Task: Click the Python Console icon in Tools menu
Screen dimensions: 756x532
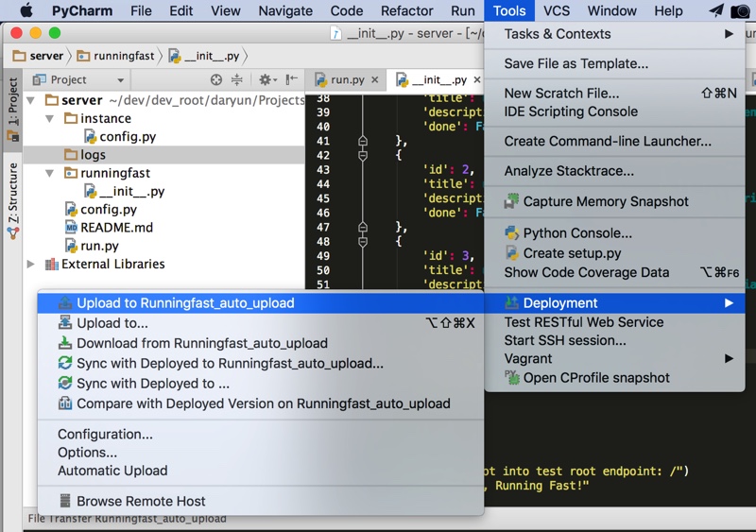Action: pos(511,233)
